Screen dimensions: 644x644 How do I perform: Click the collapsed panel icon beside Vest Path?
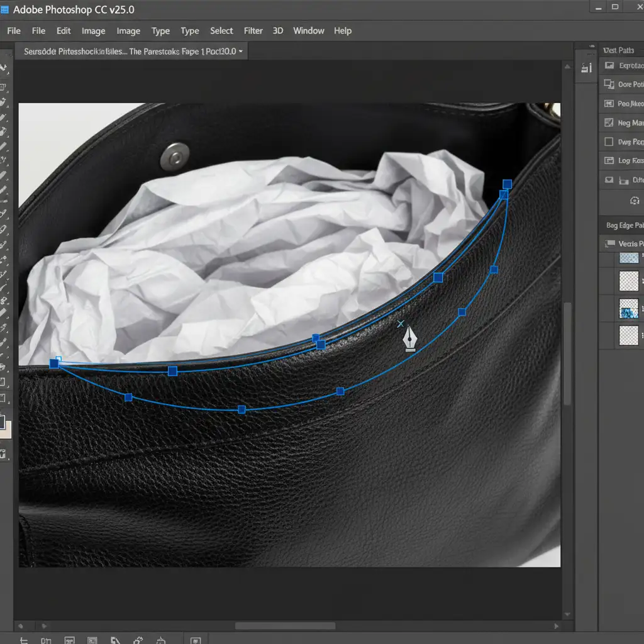click(x=587, y=68)
